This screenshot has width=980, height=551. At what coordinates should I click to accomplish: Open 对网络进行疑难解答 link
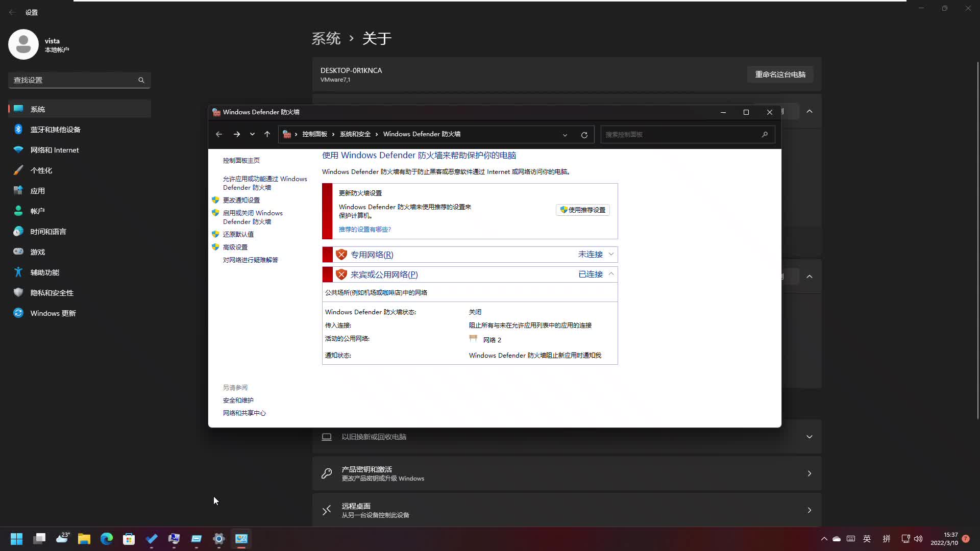pos(251,260)
